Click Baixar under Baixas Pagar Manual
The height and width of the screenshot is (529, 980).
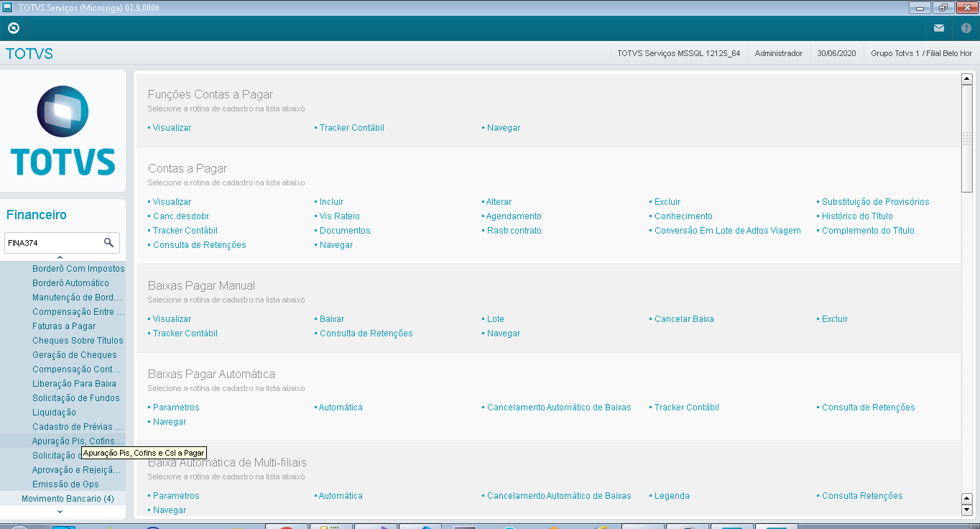click(x=332, y=319)
